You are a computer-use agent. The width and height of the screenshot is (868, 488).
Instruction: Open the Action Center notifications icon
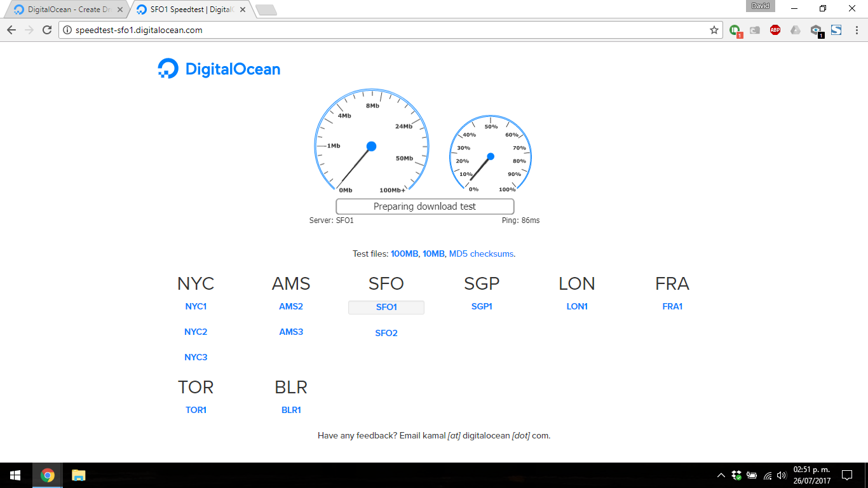[x=847, y=475]
